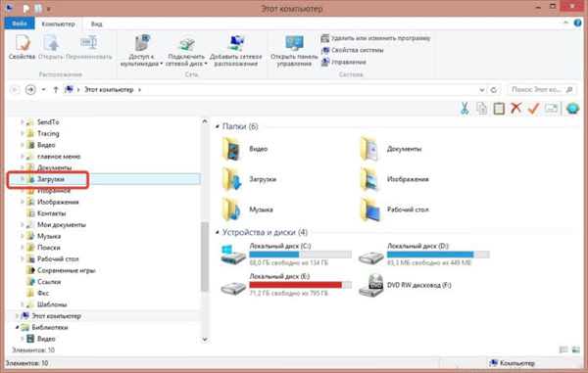
Task: Open the address bar history dropdown
Action: pos(482,90)
